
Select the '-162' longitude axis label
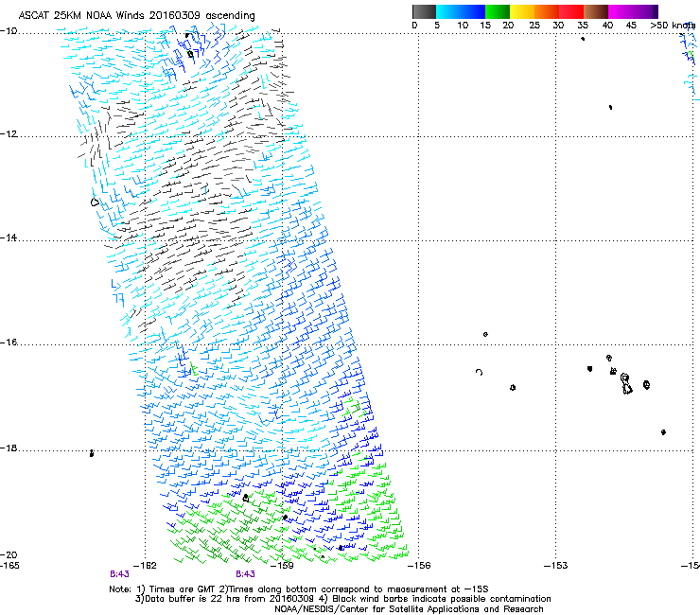point(145,566)
